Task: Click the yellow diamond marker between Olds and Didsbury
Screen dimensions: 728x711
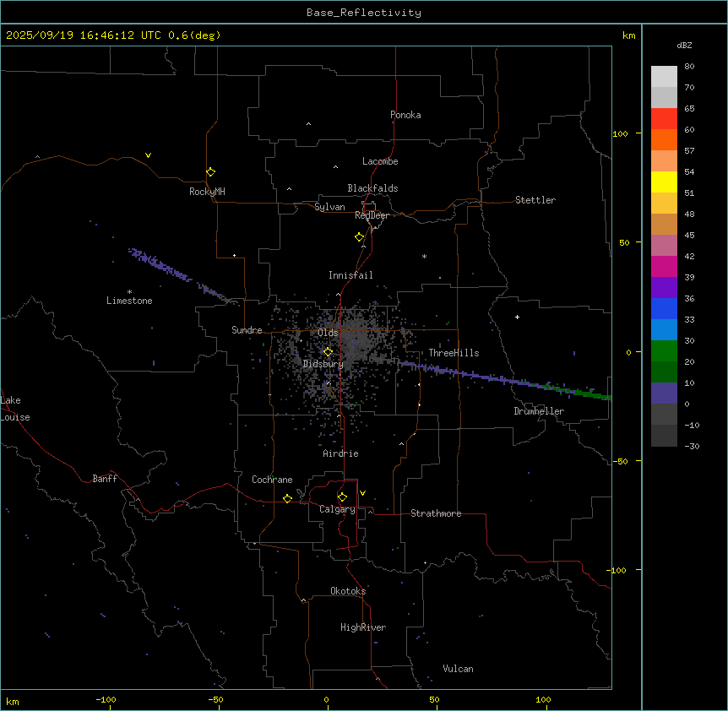Action: (x=329, y=352)
